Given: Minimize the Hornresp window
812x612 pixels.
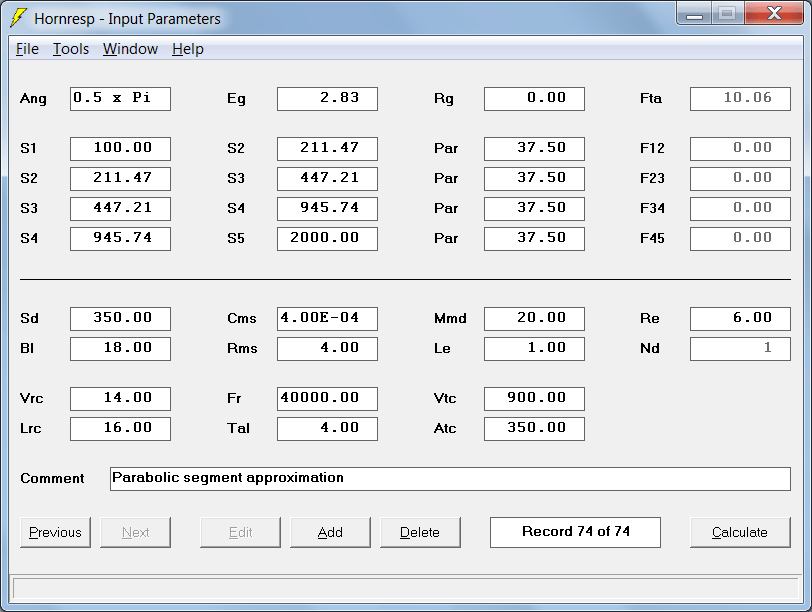Looking at the screenshot, I should (x=694, y=13).
